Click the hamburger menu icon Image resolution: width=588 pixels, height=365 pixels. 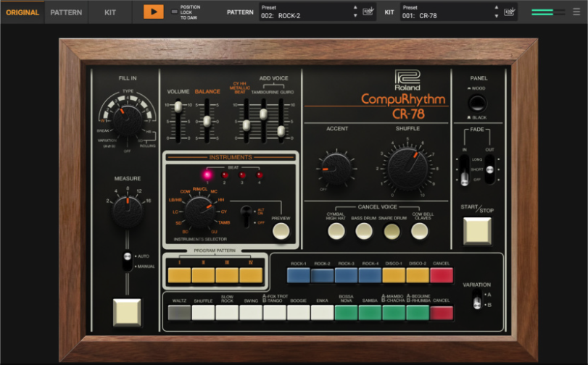pyautogui.click(x=577, y=12)
